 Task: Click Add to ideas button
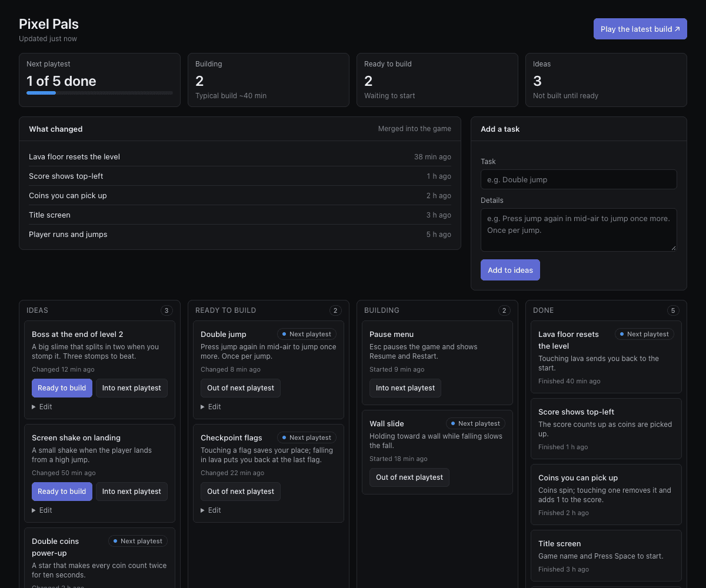[x=510, y=270]
